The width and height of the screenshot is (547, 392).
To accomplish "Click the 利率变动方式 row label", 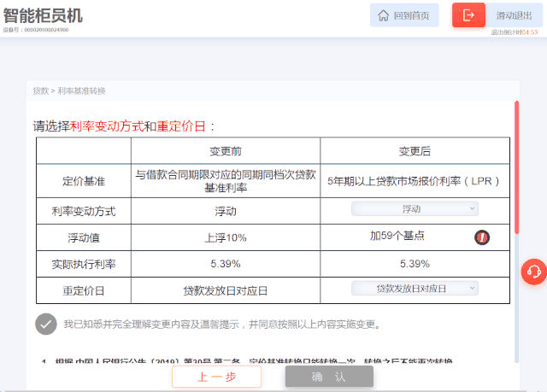I will (x=84, y=211).
